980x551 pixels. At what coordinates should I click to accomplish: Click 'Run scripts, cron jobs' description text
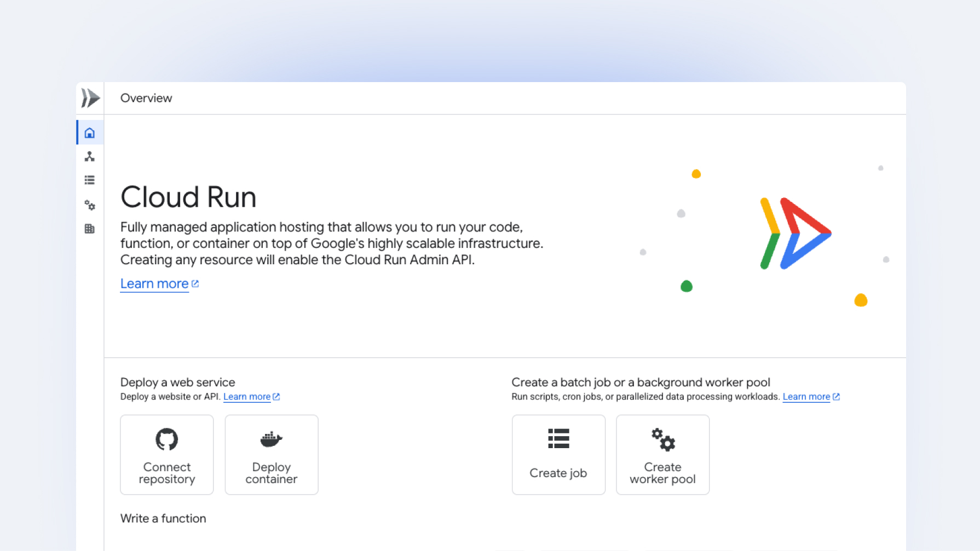[645, 397]
